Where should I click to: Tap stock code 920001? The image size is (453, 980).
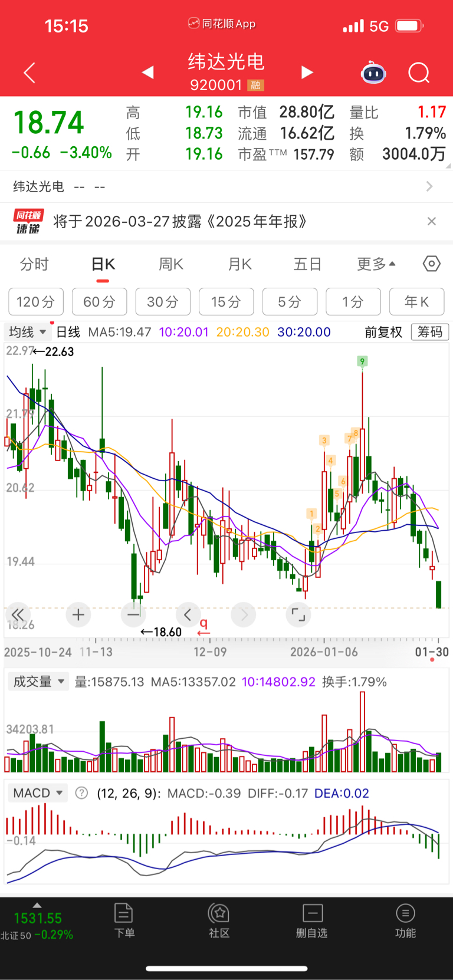point(216,85)
